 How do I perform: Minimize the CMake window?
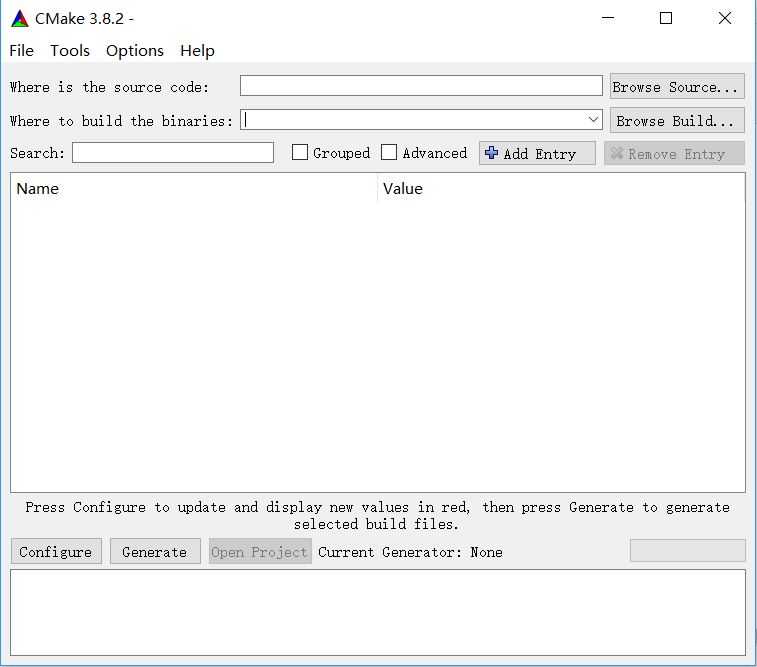pos(608,18)
